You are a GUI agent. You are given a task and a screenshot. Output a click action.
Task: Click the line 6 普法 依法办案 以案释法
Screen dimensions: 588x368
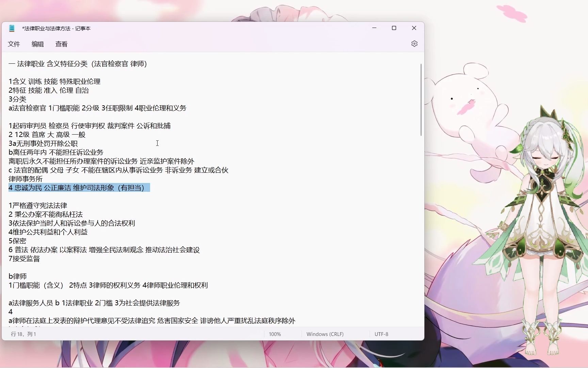pyautogui.click(x=104, y=250)
